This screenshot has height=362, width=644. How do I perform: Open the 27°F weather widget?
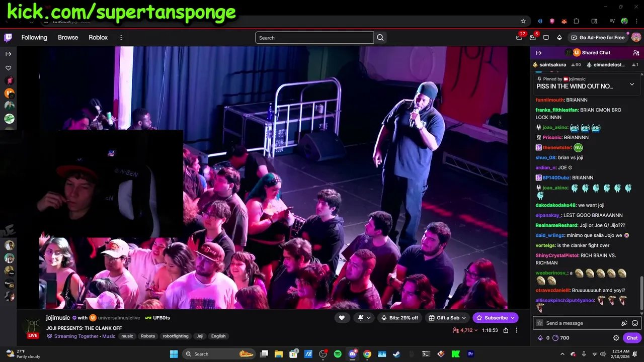point(23,354)
